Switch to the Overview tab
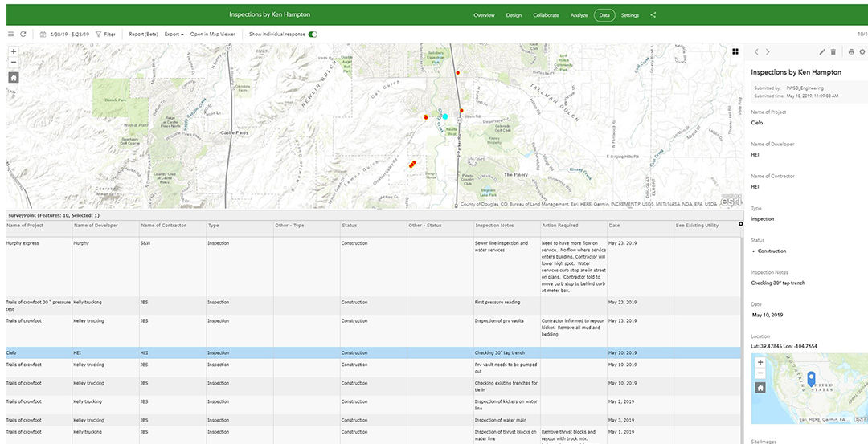This screenshot has height=444, width=868. 484,15
